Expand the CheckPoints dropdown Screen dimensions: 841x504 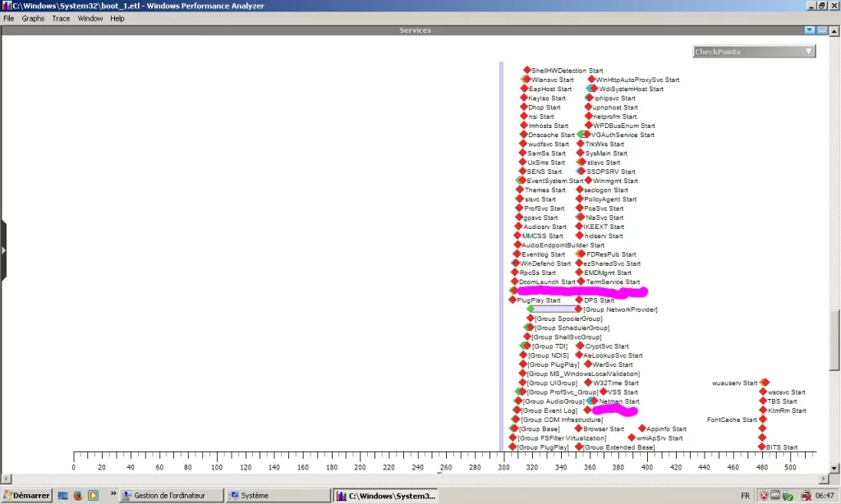(x=754, y=52)
